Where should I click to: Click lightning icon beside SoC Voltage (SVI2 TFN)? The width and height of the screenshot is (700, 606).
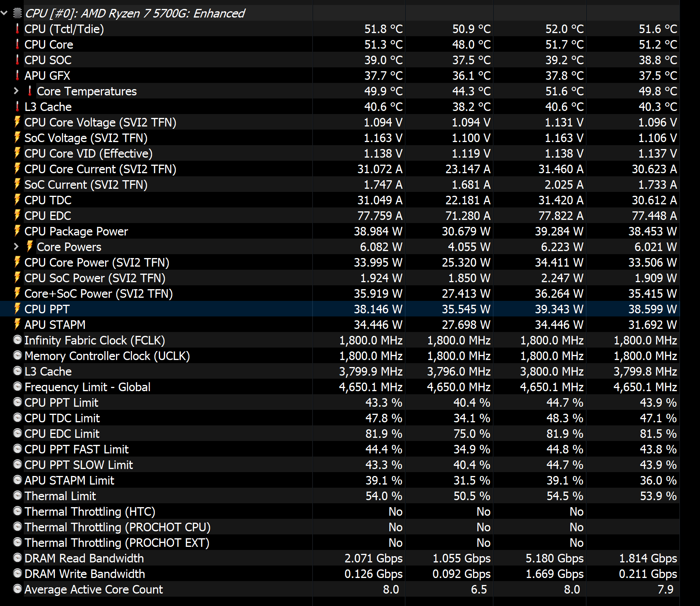coord(17,137)
